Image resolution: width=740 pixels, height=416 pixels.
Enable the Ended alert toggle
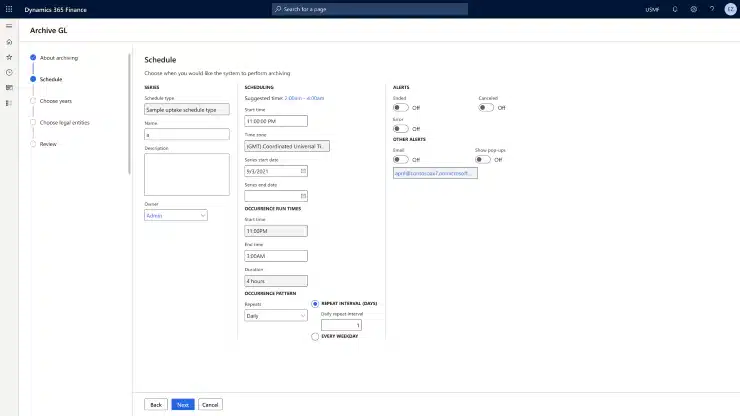[400, 107]
